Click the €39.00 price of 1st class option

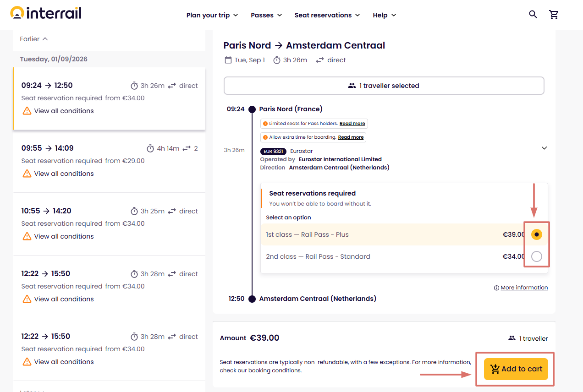click(513, 234)
